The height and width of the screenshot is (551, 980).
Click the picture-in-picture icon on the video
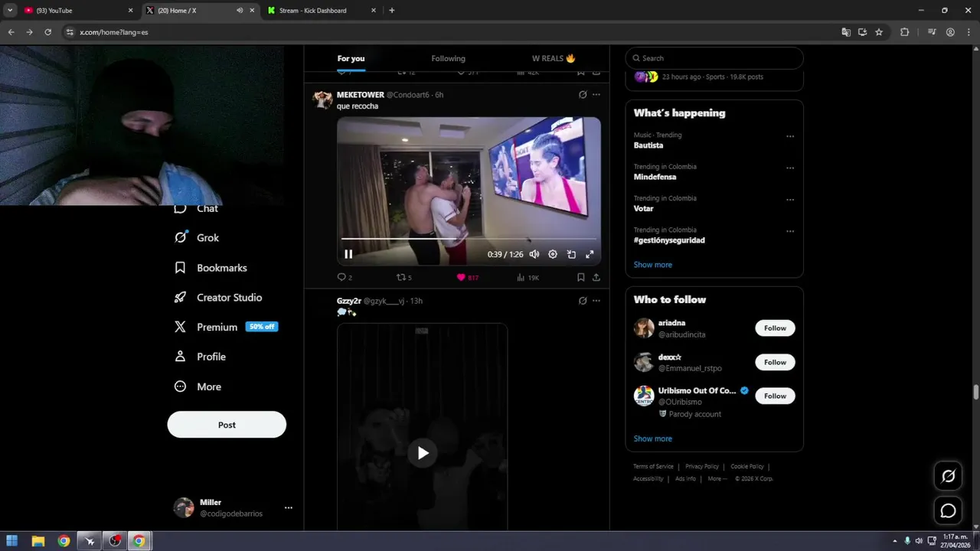coord(571,254)
